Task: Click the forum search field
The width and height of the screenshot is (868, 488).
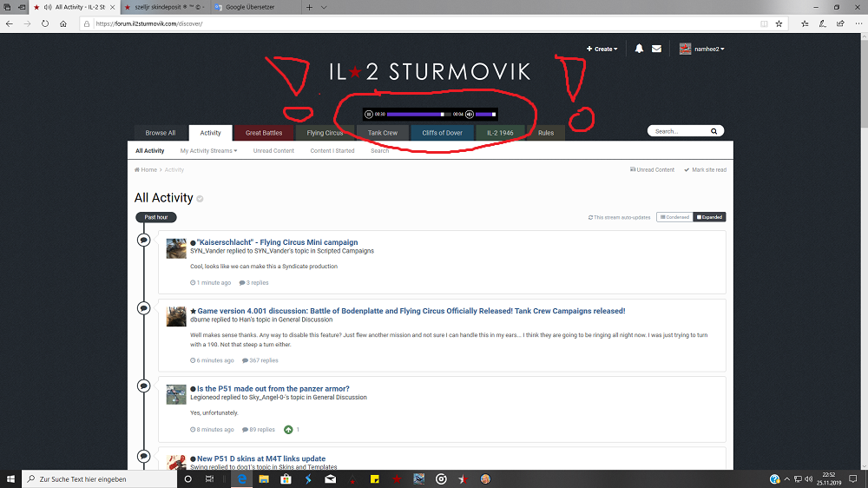Action: (680, 131)
